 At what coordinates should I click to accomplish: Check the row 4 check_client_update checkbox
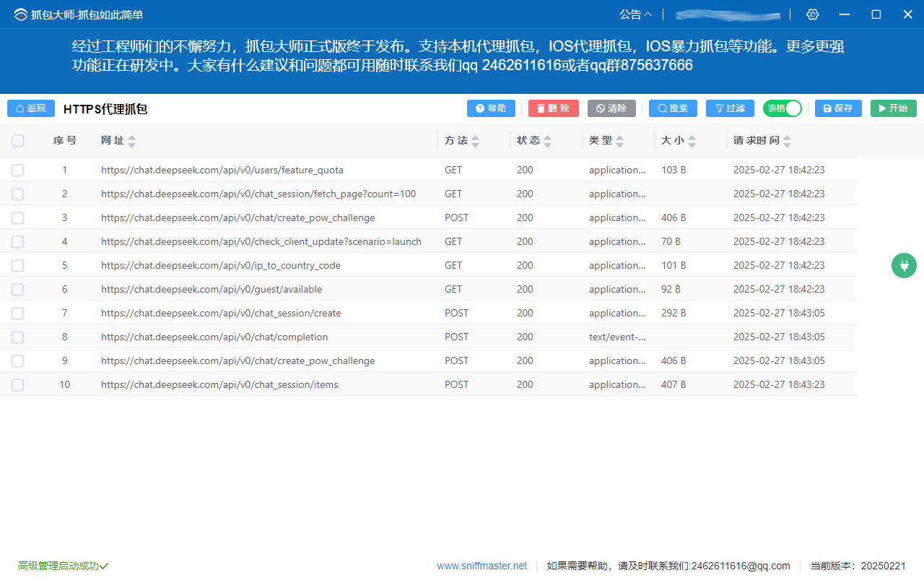coord(18,242)
